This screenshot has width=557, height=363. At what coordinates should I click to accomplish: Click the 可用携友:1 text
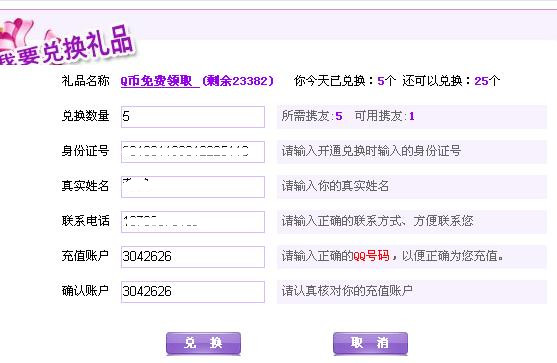coord(384,116)
